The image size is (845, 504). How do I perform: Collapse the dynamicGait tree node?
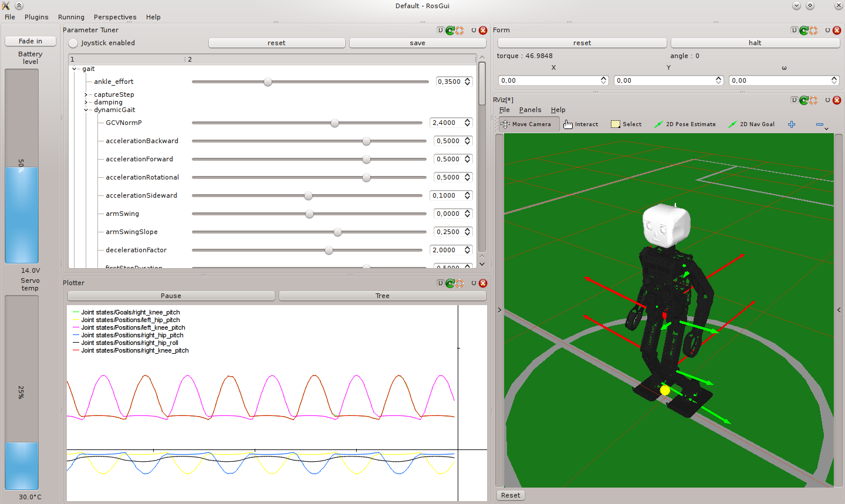[x=86, y=110]
